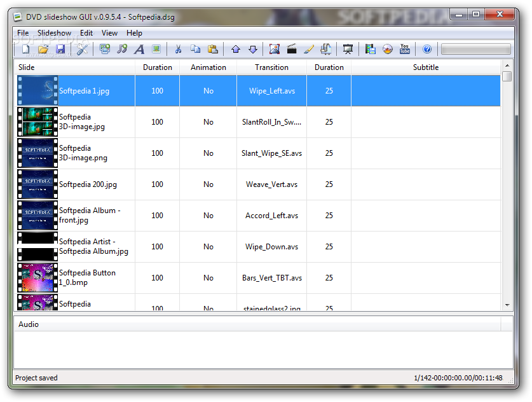Open help with the blue question mark icon
The width and height of the screenshot is (532, 402).
pyautogui.click(x=427, y=49)
